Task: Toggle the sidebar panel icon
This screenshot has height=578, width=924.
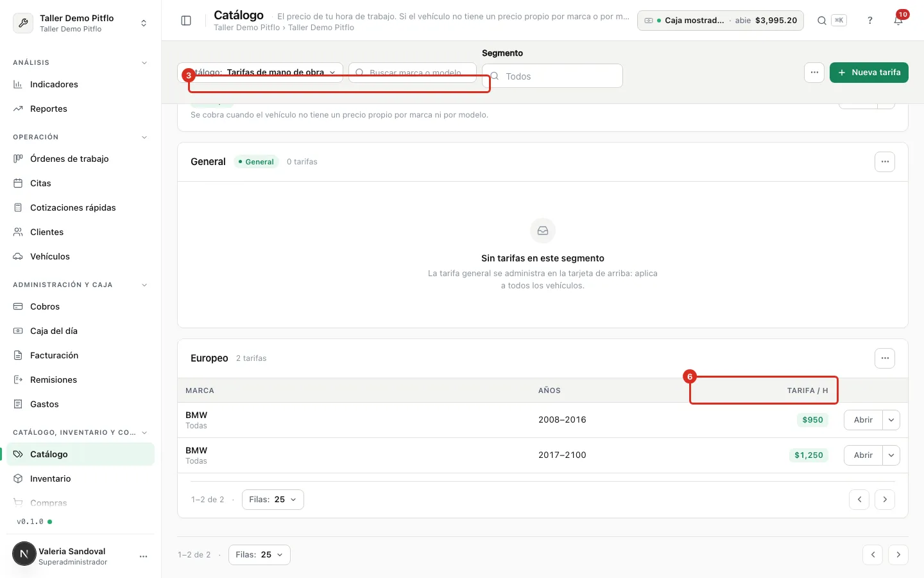Action: [186, 21]
